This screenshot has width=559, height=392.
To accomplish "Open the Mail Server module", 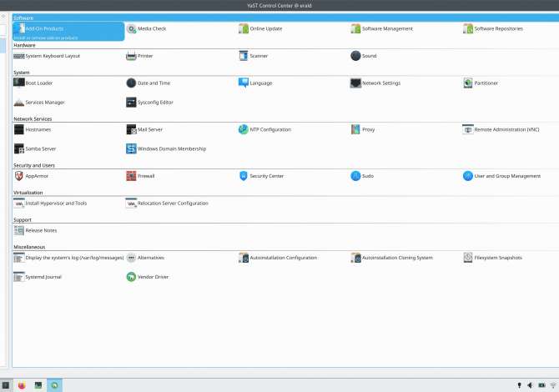I will (144, 129).
